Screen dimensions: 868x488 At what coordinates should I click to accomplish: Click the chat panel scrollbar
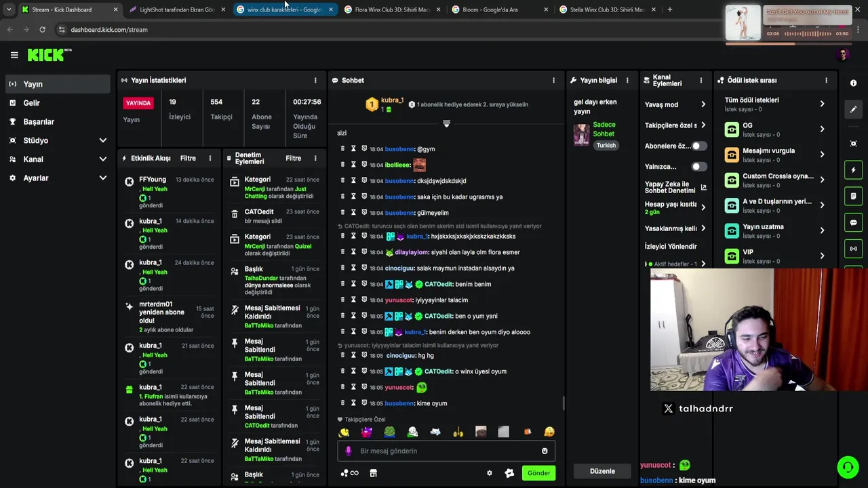pyautogui.click(x=563, y=403)
